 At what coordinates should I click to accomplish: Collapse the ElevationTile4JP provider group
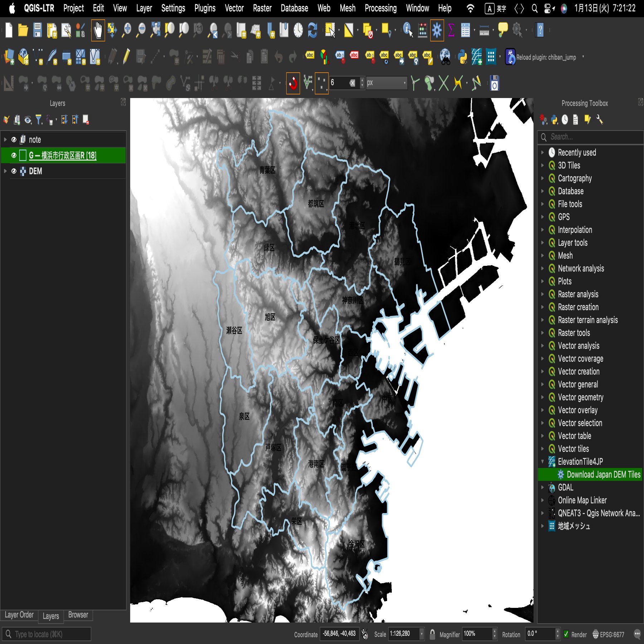(542, 462)
